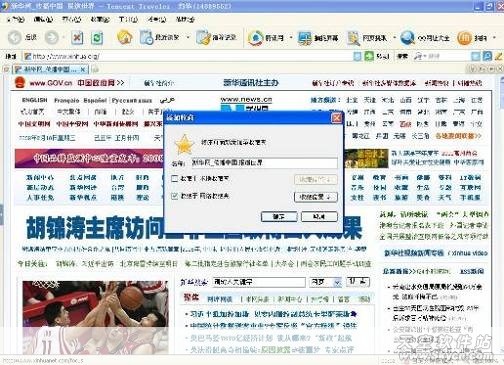
Task: Click the ENGLISH language link
Action: tap(35, 100)
